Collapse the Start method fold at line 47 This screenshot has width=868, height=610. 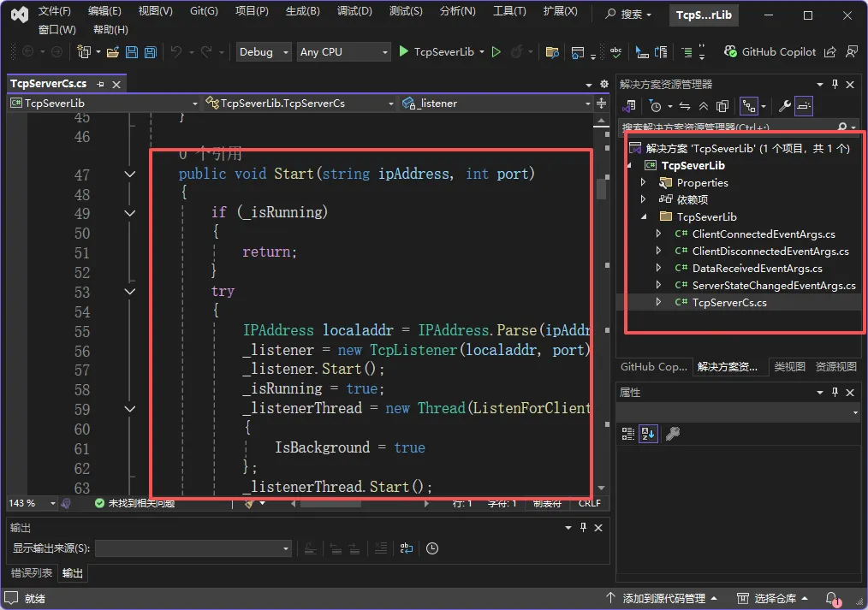(x=130, y=175)
